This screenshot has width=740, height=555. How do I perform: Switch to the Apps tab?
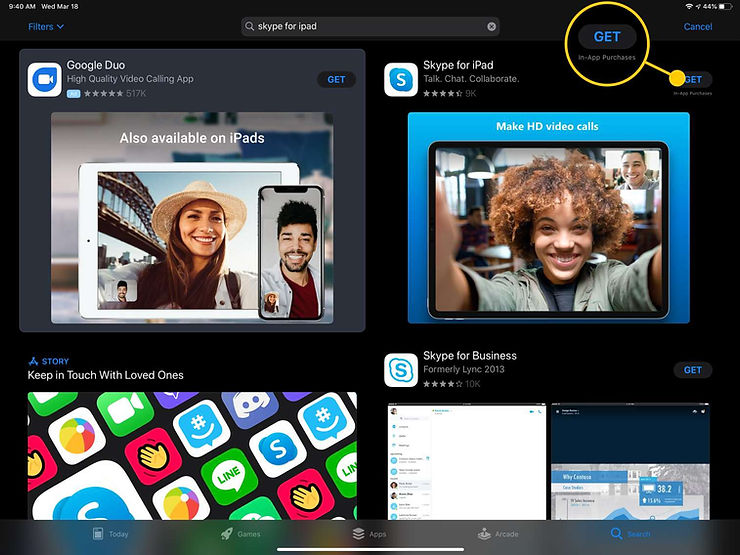click(x=370, y=534)
